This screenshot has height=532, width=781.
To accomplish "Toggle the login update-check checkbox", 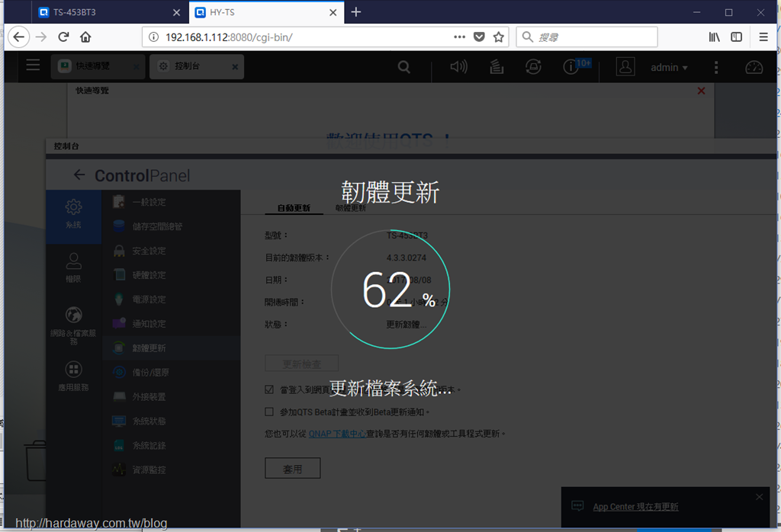I will click(269, 389).
